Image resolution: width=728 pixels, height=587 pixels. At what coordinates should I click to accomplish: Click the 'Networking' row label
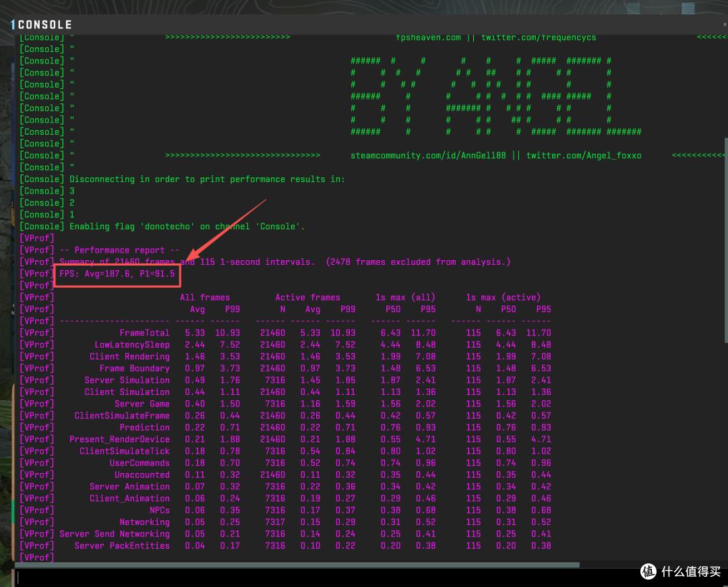pyautogui.click(x=144, y=522)
